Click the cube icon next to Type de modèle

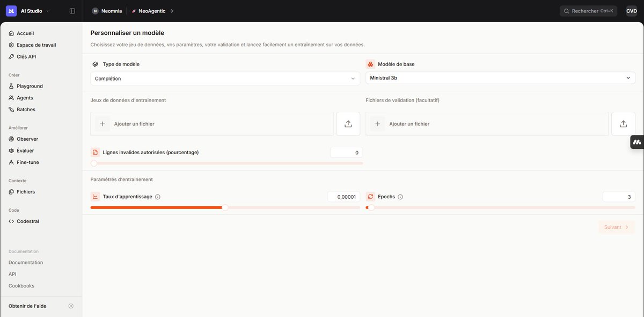point(95,64)
